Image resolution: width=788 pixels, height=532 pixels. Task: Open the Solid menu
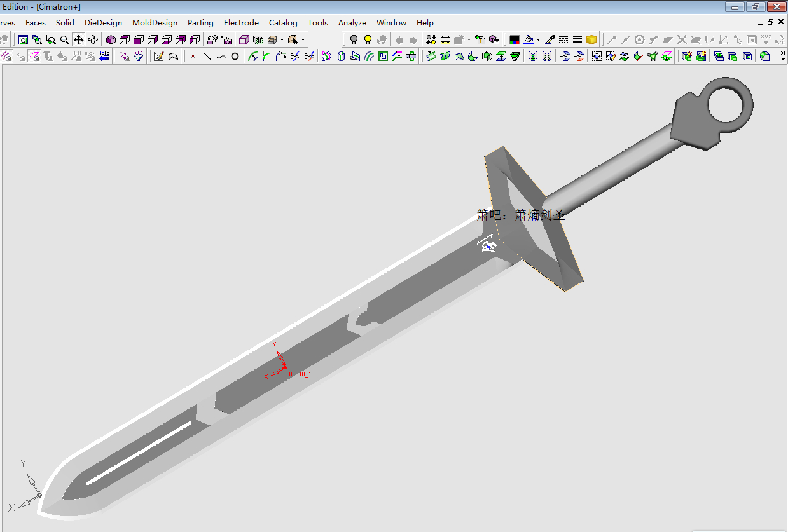point(65,22)
